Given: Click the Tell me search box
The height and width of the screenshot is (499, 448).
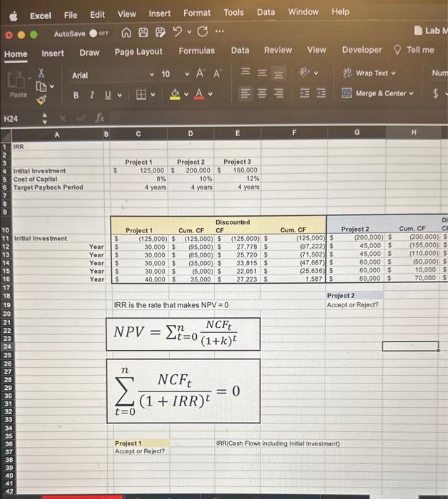Looking at the screenshot, I should pyautogui.click(x=414, y=50).
